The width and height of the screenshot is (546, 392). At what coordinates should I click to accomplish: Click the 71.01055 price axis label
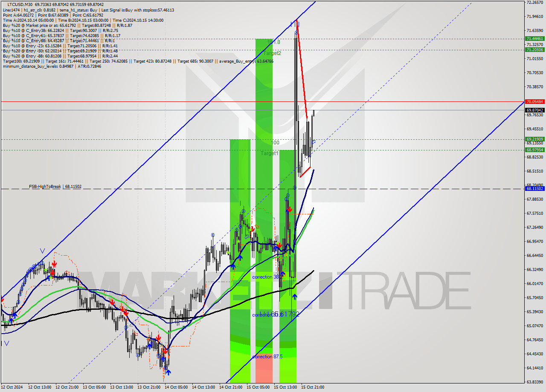535,59
